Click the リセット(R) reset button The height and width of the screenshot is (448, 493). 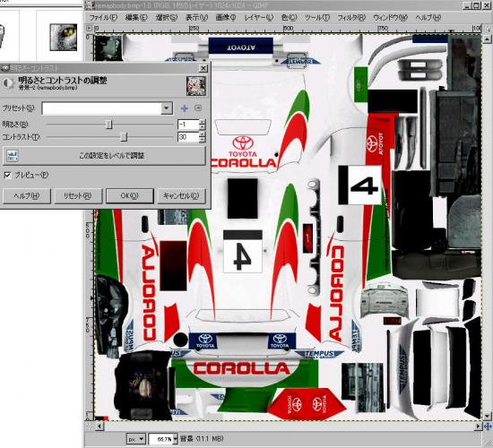[78, 196]
